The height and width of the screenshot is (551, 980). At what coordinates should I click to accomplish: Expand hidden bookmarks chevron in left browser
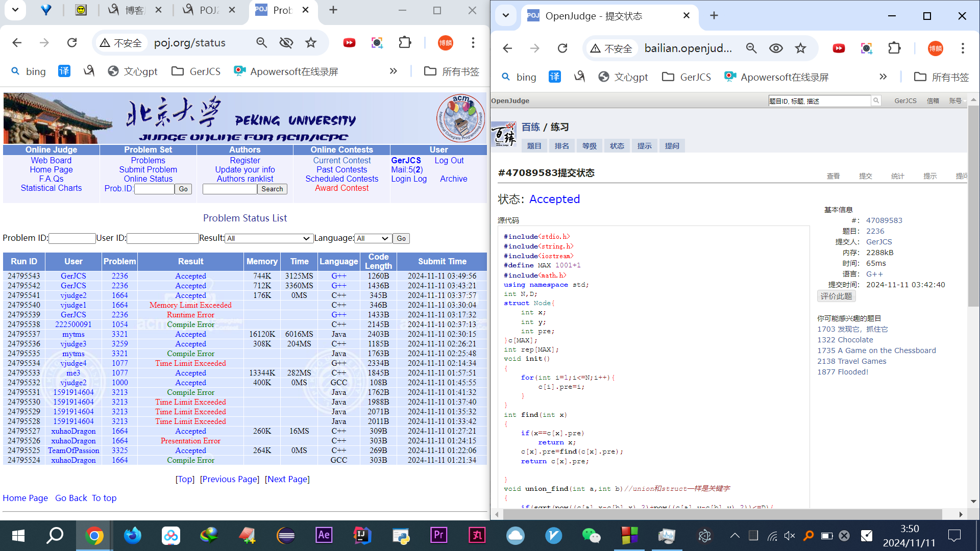pyautogui.click(x=393, y=71)
